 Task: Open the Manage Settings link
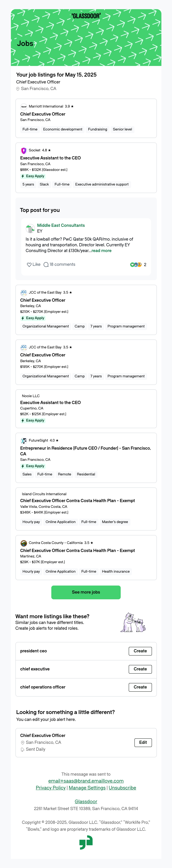coord(87,788)
